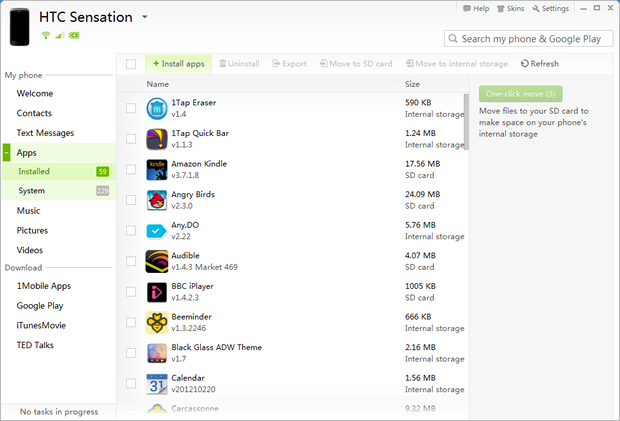Select the Any.DO checkmark icon
This screenshot has height=421, width=620.
click(157, 231)
